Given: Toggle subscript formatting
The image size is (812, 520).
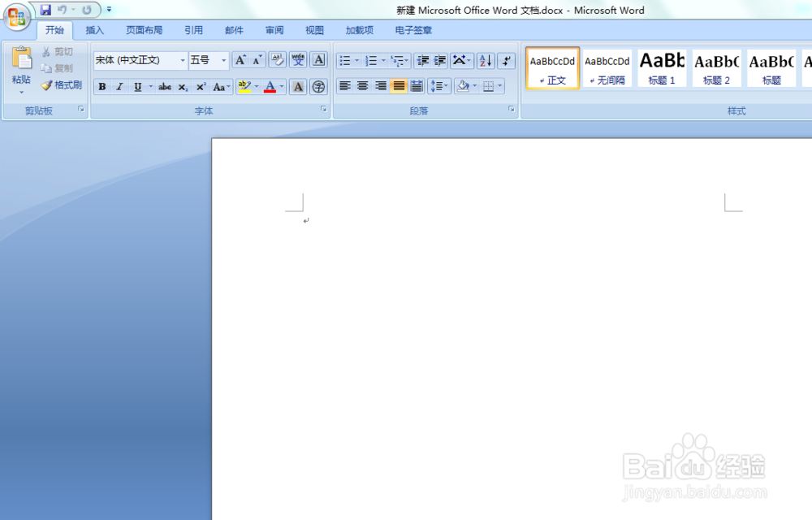Looking at the screenshot, I should pos(183,86).
